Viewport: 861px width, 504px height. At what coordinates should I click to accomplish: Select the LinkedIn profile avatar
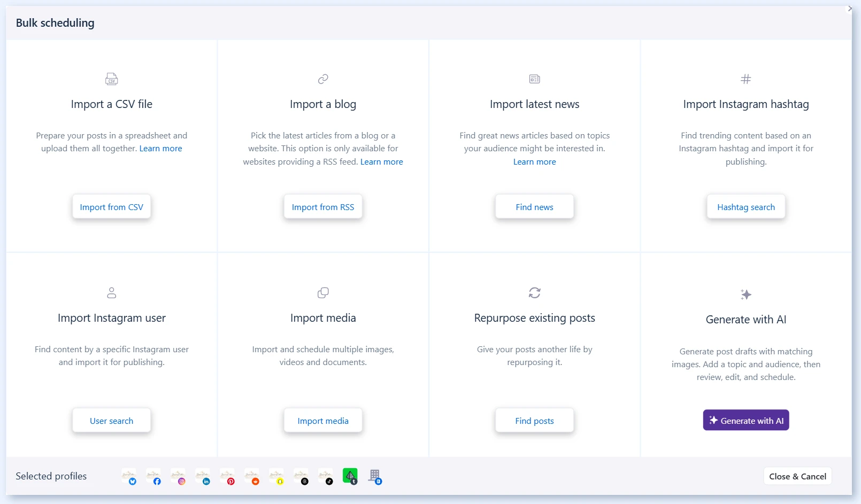click(x=203, y=476)
